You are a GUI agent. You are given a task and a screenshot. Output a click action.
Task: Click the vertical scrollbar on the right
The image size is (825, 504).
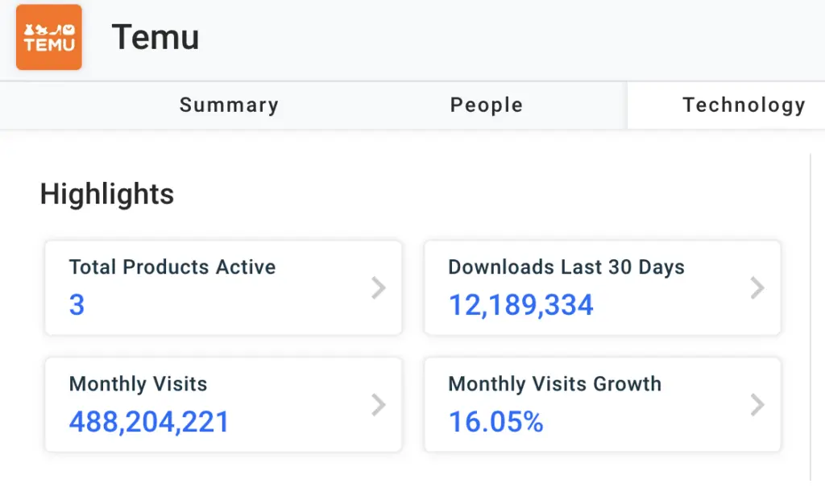point(810,314)
